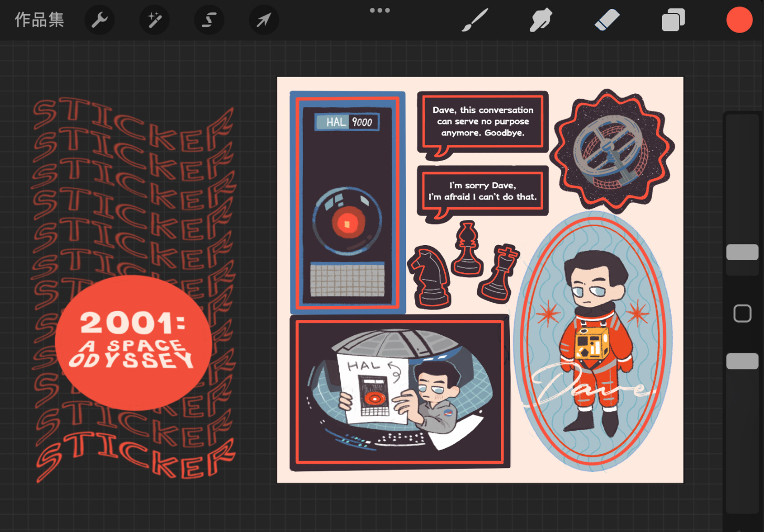
Task: Click the HAL drawing scene sticker
Action: [x=399, y=392]
